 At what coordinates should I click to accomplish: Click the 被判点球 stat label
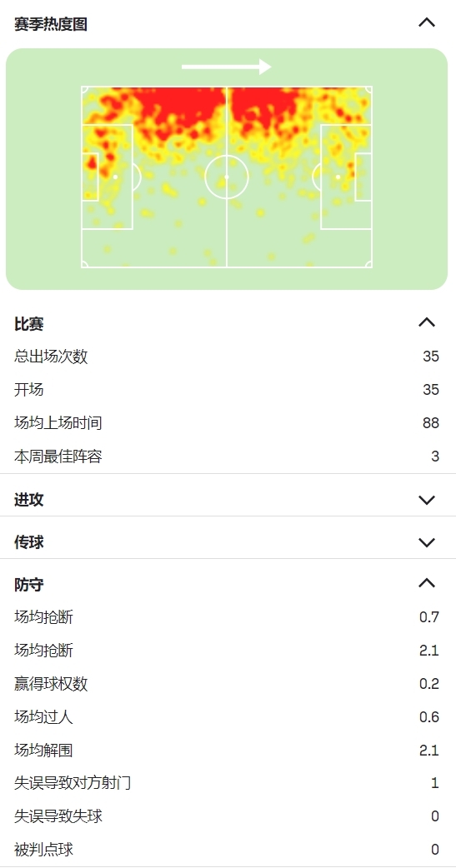coord(43,849)
